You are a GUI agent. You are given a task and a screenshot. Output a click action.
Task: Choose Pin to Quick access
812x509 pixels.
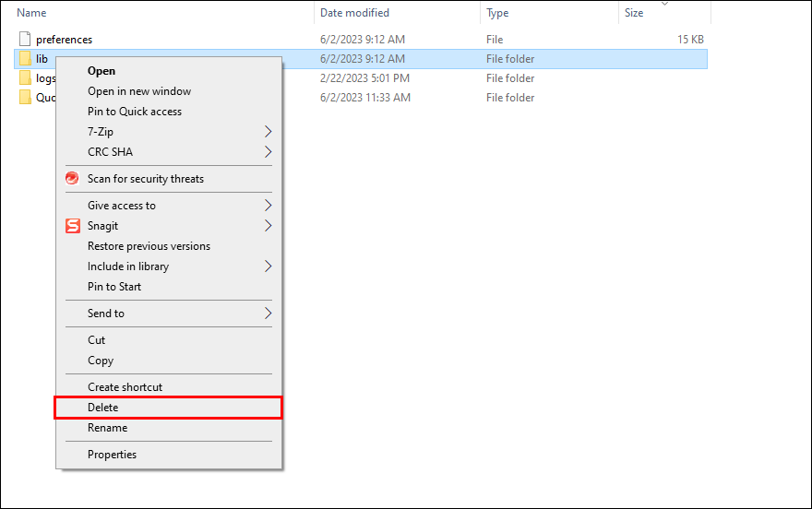[x=135, y=112]
